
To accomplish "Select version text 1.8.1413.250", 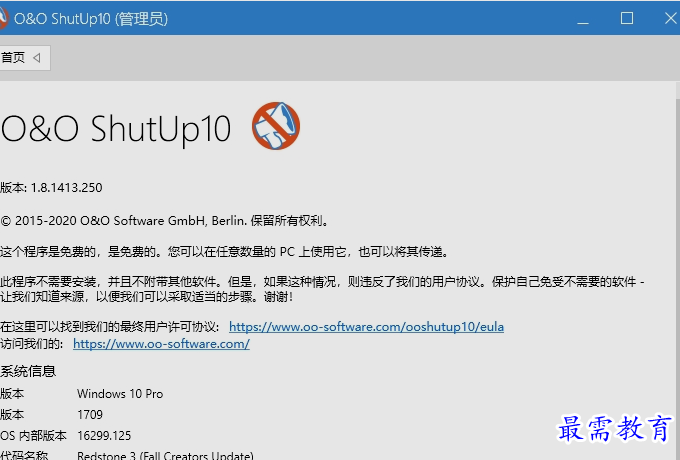I will tap(66, 188).
